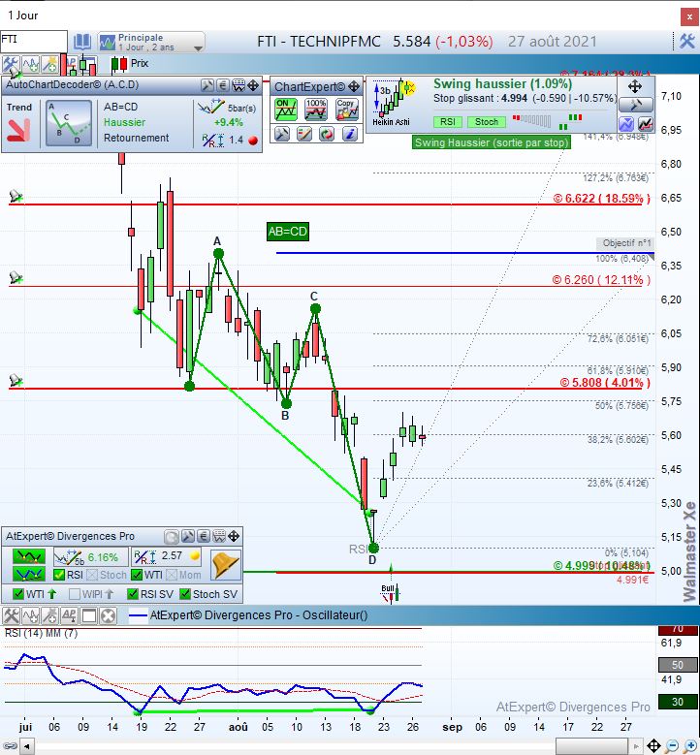
Task: Toggle lower bullish divergence pattern button
Action: click(x=29, y=574)
